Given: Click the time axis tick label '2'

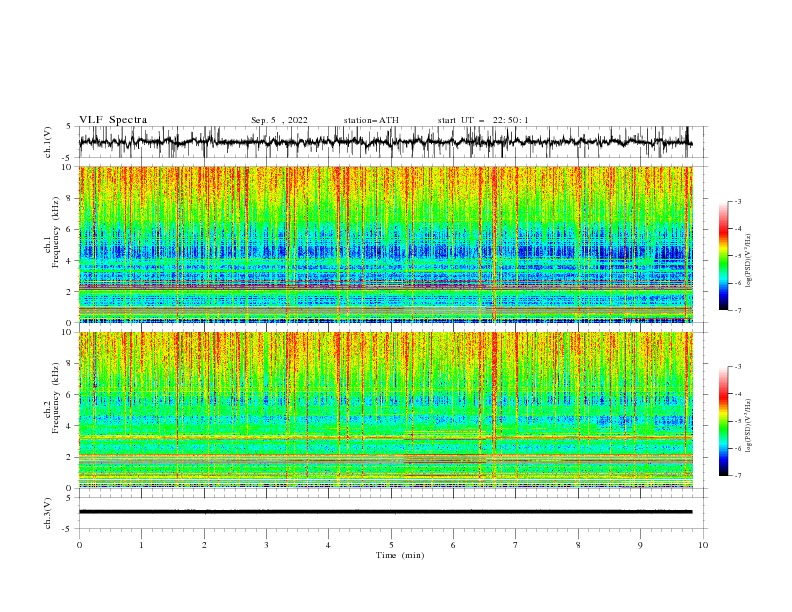Looking at the screenshot, I should pos(204,545).
